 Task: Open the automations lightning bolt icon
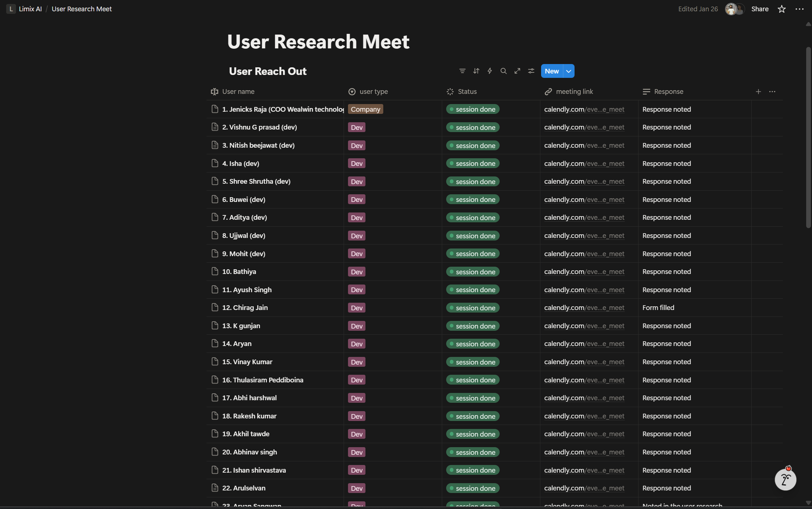tap(490, 71)
